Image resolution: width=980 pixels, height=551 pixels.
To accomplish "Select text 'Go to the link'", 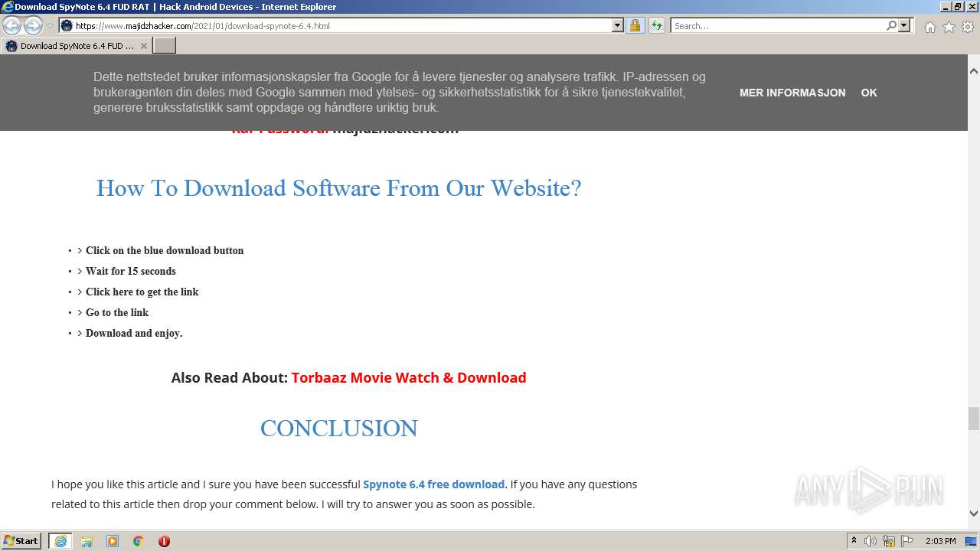I will pyautogui.click(x=117, y=312).
